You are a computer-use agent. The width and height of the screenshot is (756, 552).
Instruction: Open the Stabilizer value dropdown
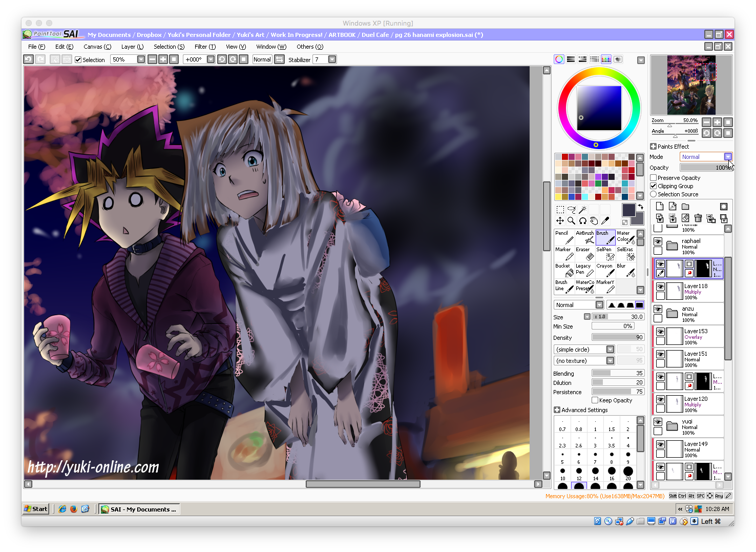[x=332, y=59]
